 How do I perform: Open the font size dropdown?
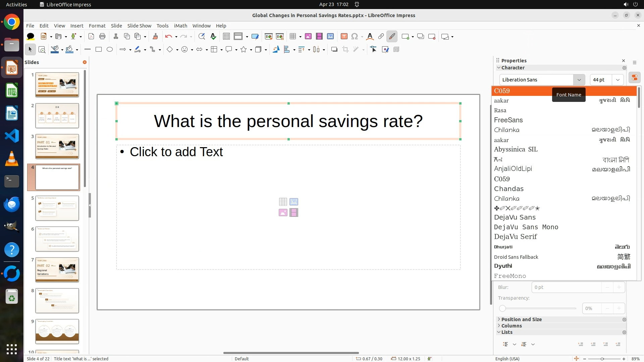point(618,80)
